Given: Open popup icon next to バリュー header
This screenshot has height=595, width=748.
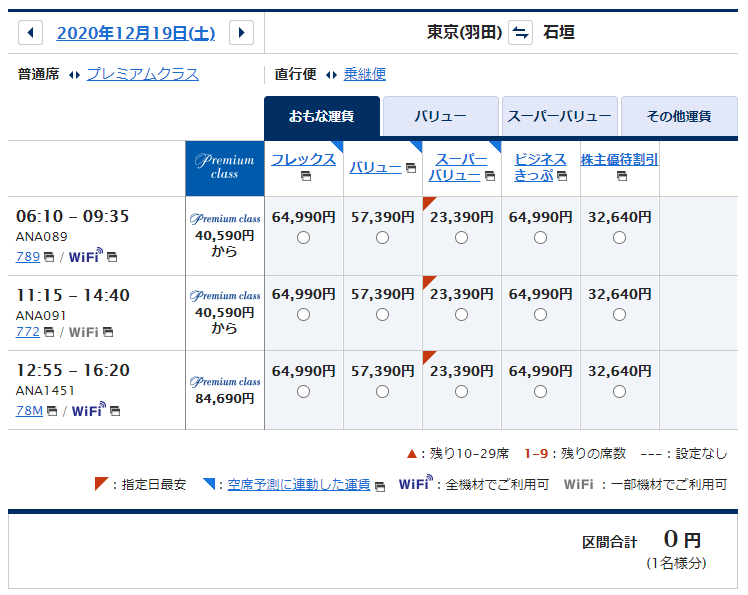Looking at the screenshot, I should coord(411,167).
